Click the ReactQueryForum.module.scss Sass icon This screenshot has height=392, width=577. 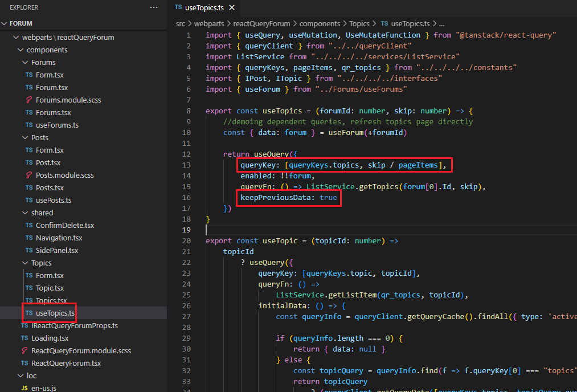point(24,350)
